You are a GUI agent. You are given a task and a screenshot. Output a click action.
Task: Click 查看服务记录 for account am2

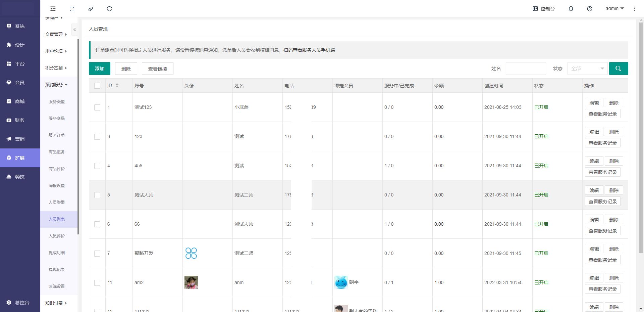tap(602, 289)
